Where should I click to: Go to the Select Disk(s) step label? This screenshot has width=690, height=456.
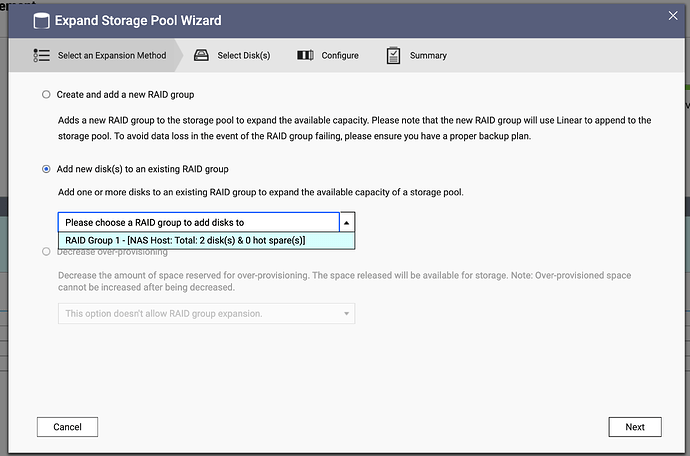244,56
